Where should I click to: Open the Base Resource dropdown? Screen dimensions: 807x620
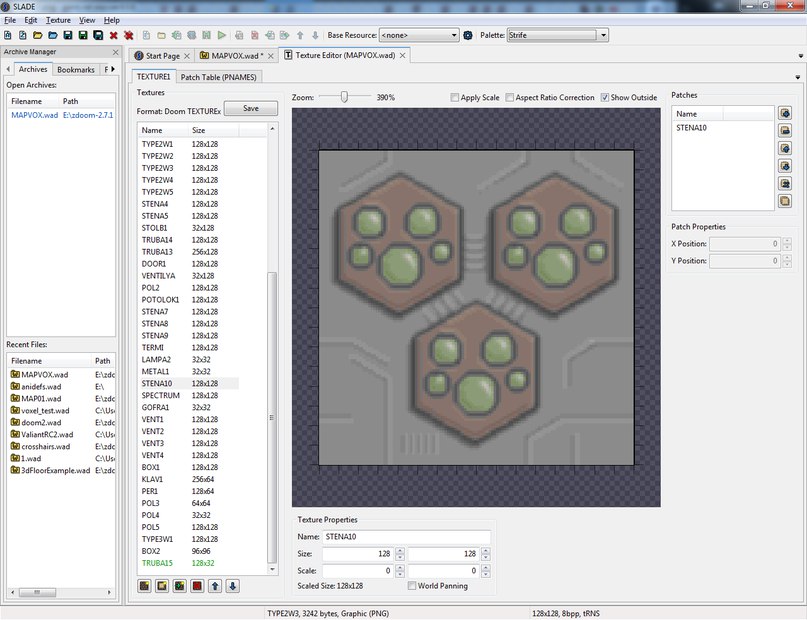click(418, 35)
